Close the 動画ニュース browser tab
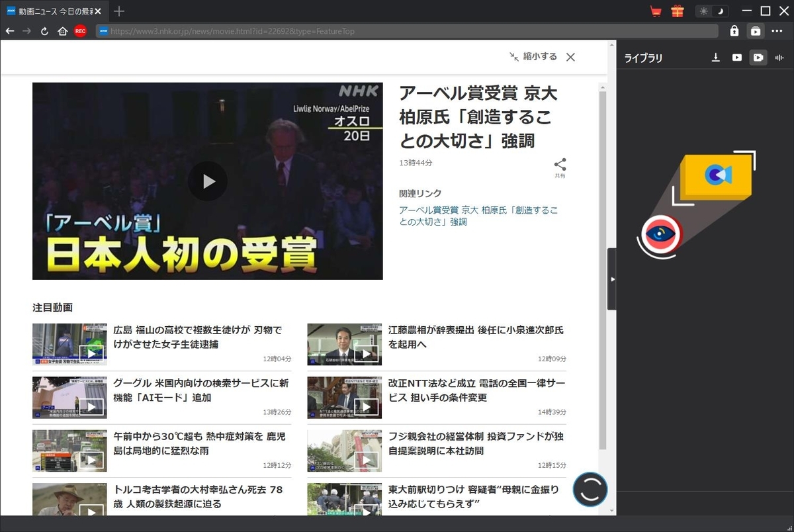This screenshot has height=532, width=794. (x=98, y=12)
